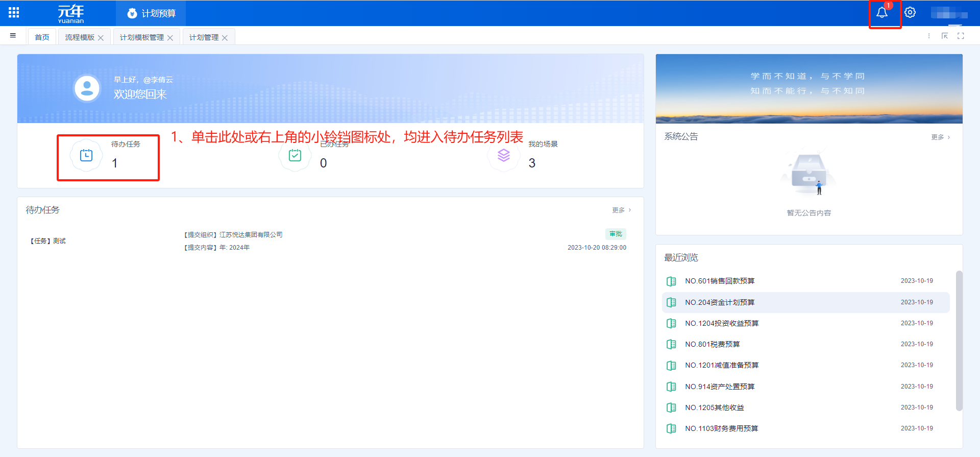Open the 计划预算 module
The height and width of the screenshot is (457, 980).
151,13
